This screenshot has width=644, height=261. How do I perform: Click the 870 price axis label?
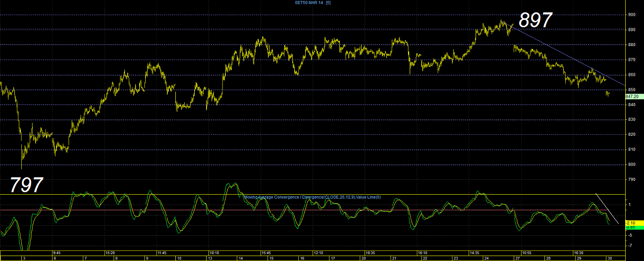[632, 59]
